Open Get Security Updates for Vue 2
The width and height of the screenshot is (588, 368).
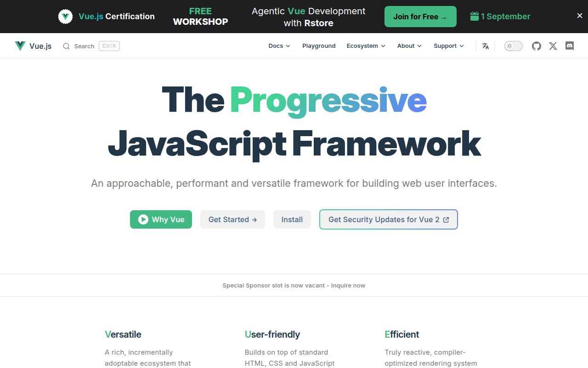pos(389,219)
